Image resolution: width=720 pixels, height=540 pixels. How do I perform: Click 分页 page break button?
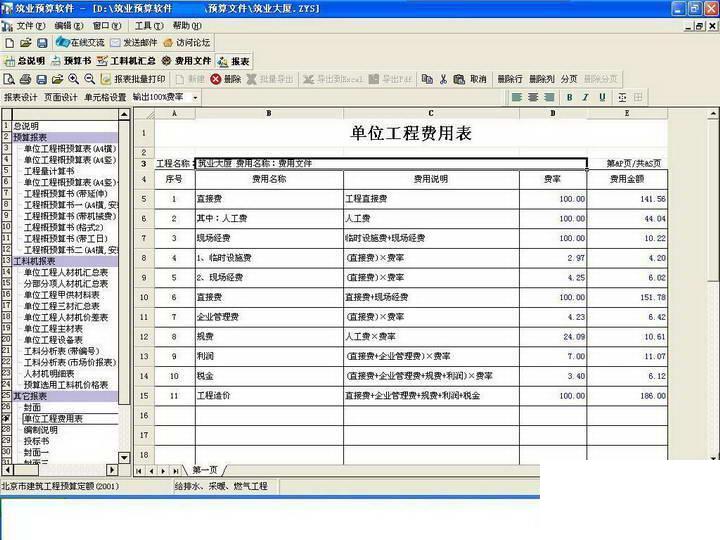click(x=569, y=79)
